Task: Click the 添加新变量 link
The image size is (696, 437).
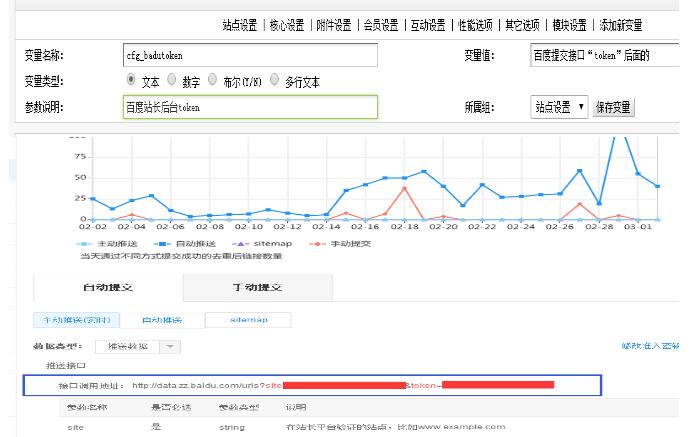Action: click(x=620, y=25)
